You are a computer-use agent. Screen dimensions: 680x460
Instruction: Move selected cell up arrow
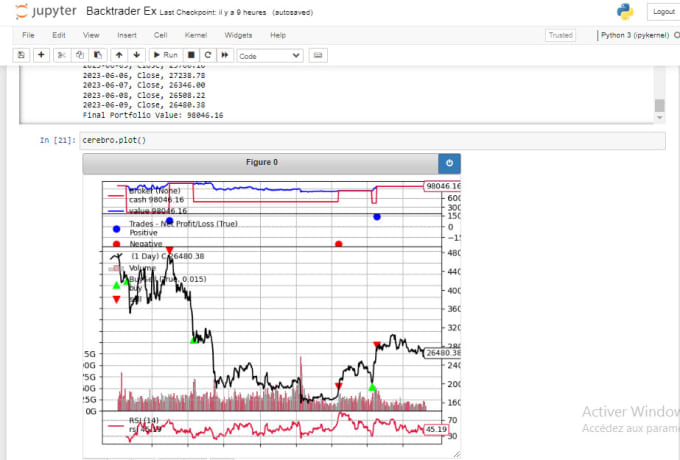119,55
